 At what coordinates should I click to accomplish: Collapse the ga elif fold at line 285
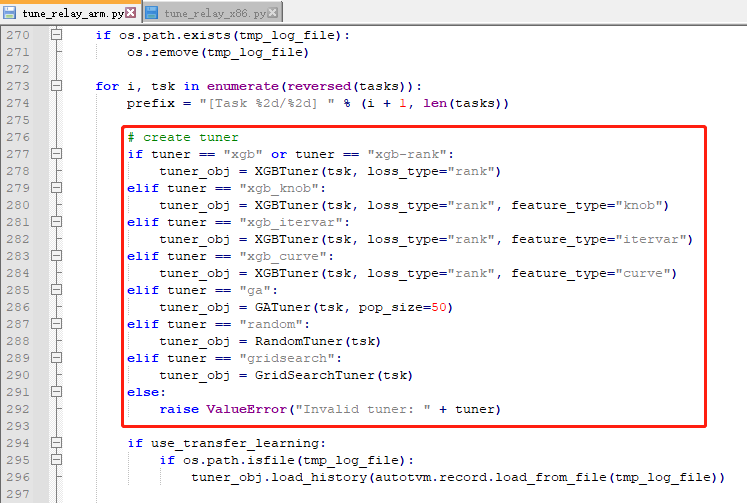(x=56, y=290)
